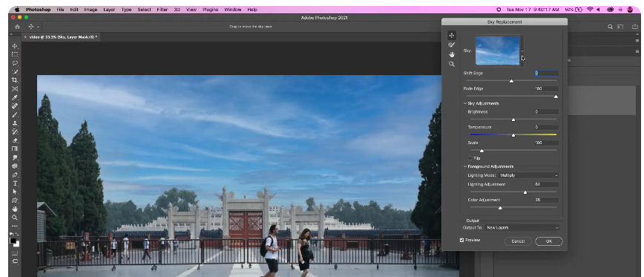Select the Pen tool
This screenshot has width=644, height=277.
pyautogui.click(x=15, y=175)
